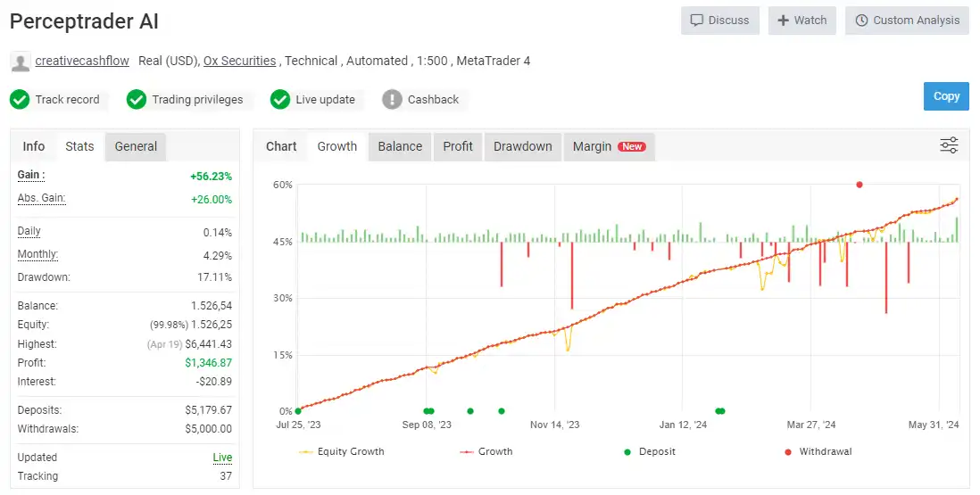Open the Ox Securities broker link
This screenshot has height=495, width=980.
point(239,61)
